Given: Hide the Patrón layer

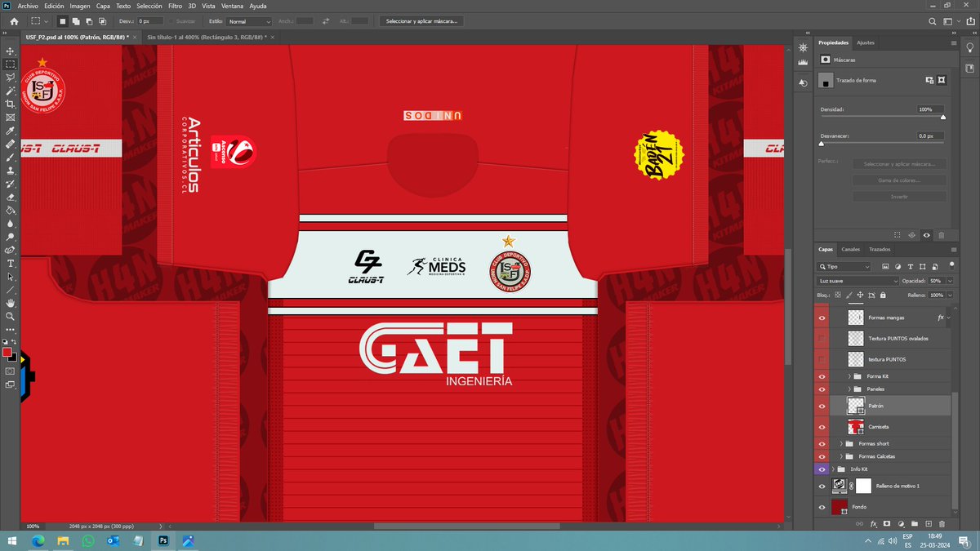Looking at the screenshot, I should (822, 405).
